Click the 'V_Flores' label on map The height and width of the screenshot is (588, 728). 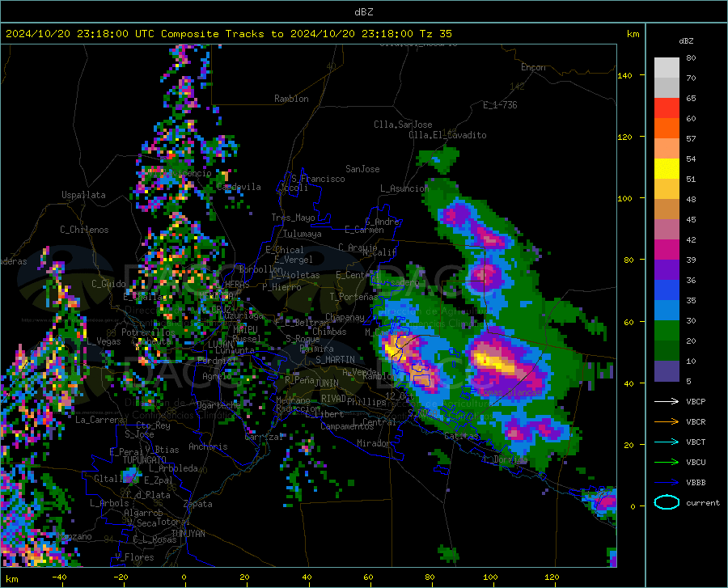pyautogui.click(x=134, y=557)
